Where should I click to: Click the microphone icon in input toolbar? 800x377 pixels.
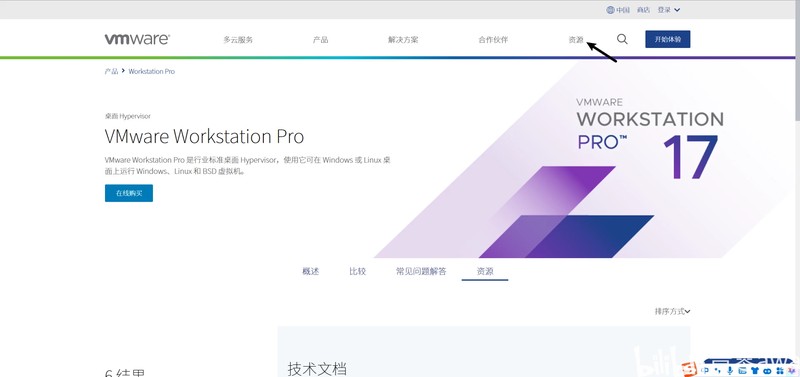tap(730, 371)
